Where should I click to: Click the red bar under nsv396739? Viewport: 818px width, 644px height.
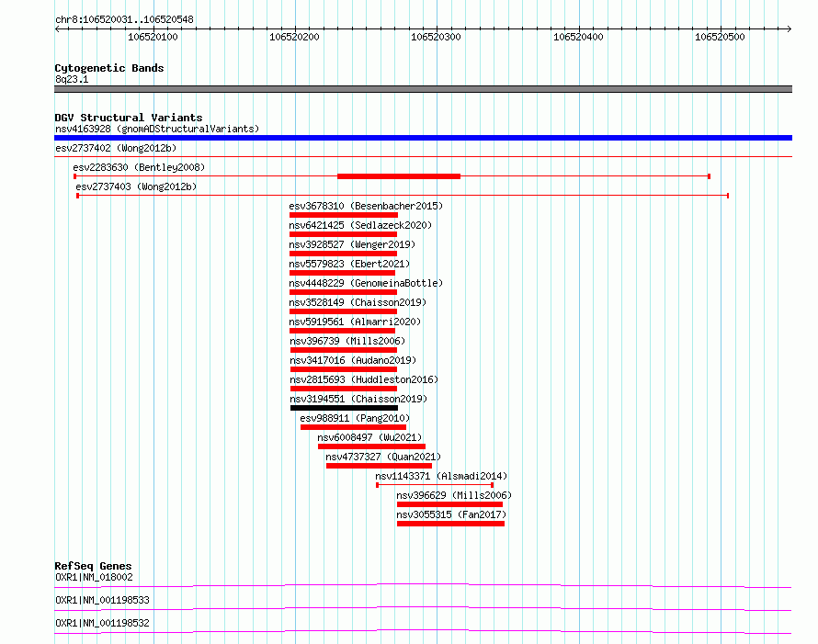point(343,350)
